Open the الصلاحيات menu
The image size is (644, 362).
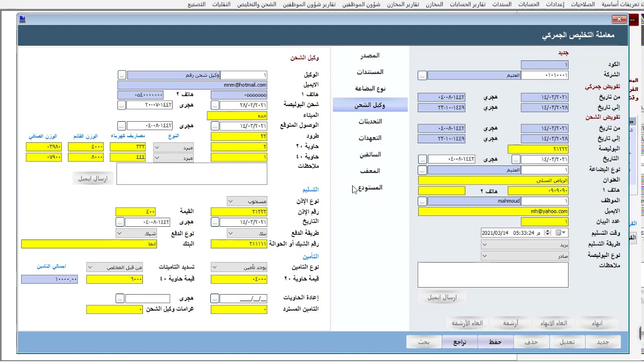[x=584, y=4]
